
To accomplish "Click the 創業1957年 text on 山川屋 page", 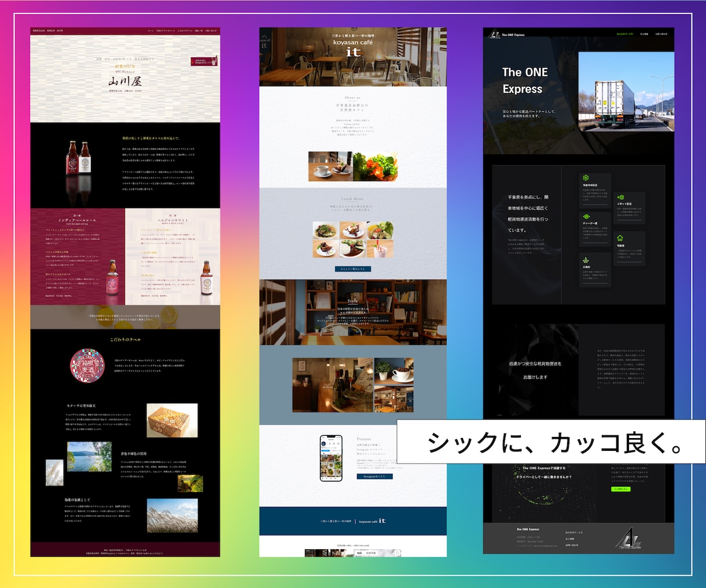I will [125, 66].
